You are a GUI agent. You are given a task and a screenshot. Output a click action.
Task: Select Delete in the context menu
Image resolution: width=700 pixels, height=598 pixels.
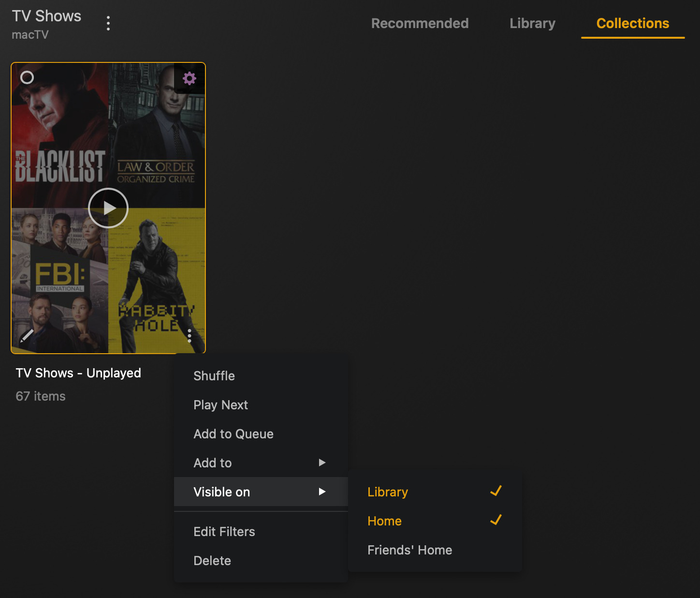261,561
